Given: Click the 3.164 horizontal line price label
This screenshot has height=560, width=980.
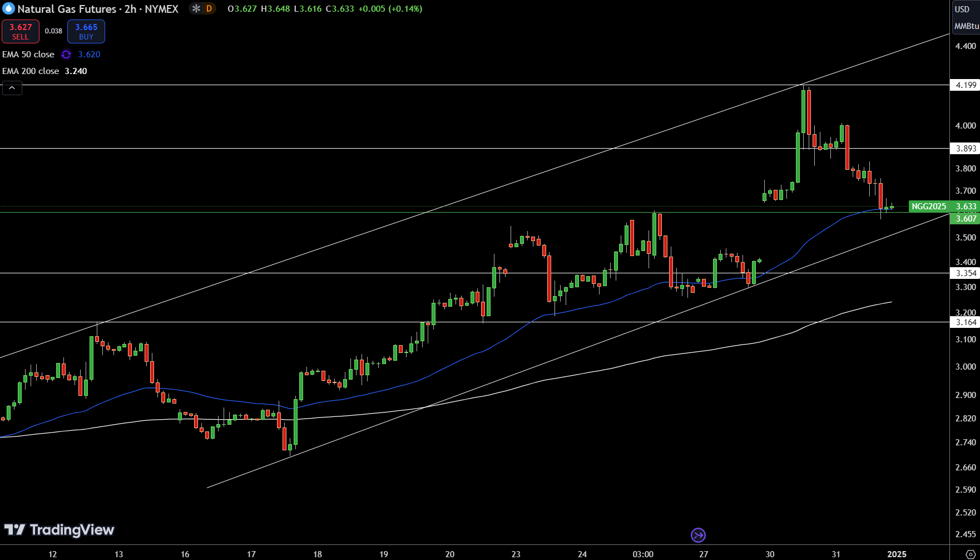Looking at the screenshot, I should pos(965,322).
